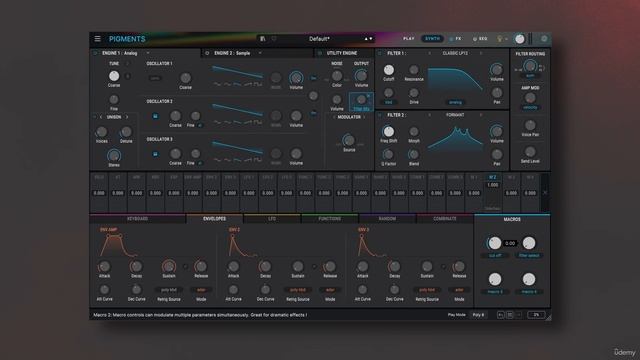Open the lightbulb sound design tips
Image resolution: width=640 pixels, height=360 pixels.
499,39
